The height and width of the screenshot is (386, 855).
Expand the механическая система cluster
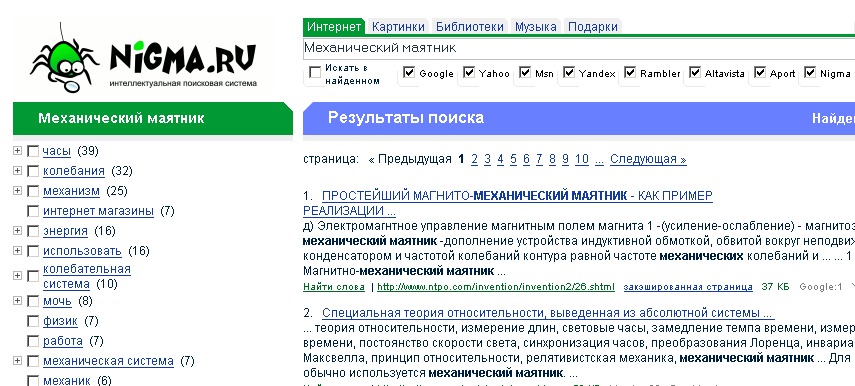17,360
